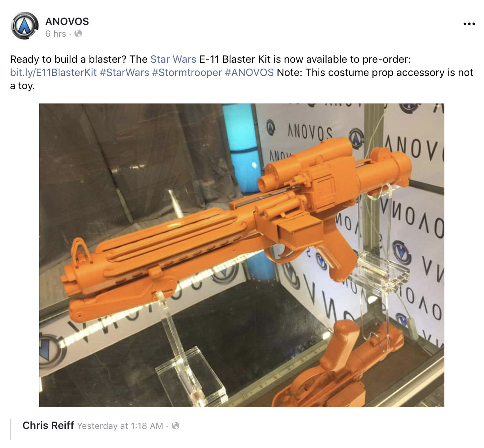Open the three-dot post options menu
This screenshot has width=484, height=448.
(x=469, y=24)
